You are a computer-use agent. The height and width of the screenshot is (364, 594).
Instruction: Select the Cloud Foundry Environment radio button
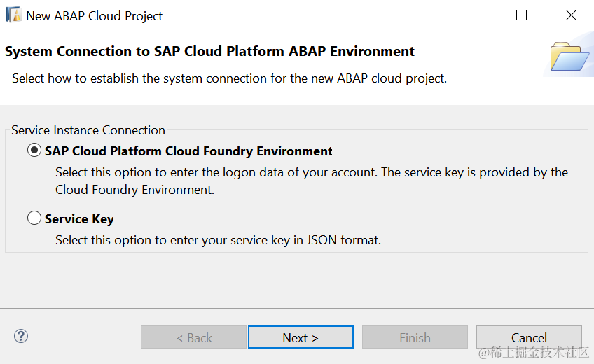tap(34, 150)
